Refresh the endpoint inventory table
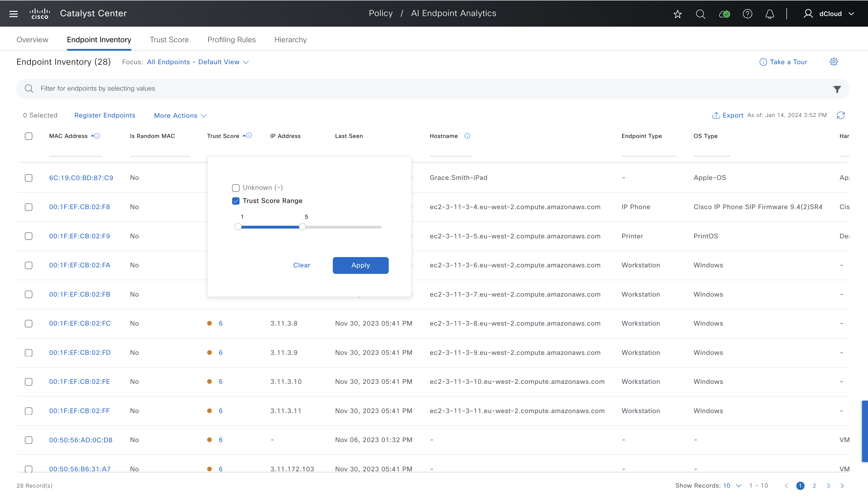Screen dimensions: 868x499 point(841,115)
